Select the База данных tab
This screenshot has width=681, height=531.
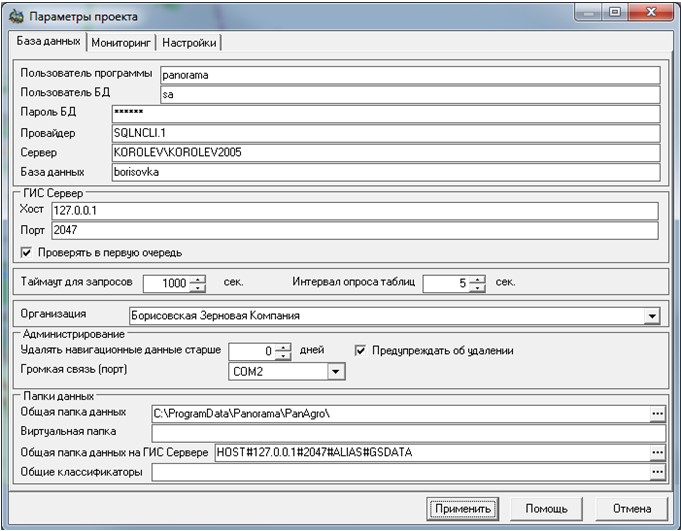click(x=47, y=42)
